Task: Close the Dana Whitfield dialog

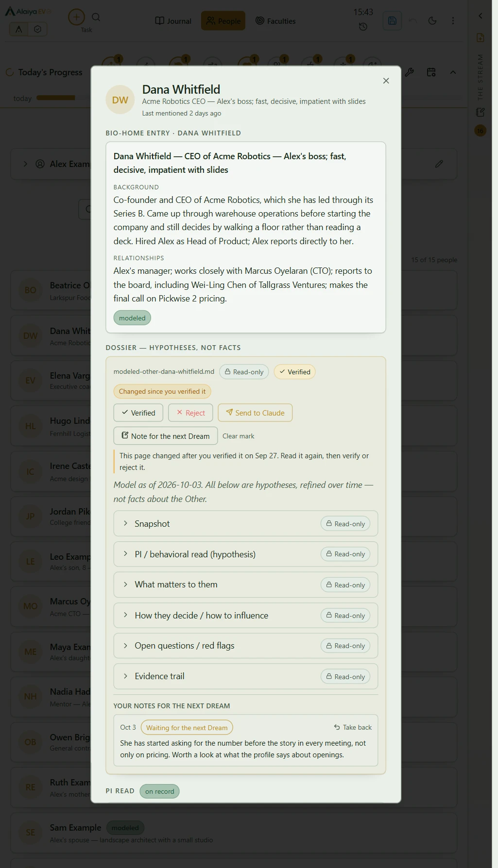Action: click(386, 81)
